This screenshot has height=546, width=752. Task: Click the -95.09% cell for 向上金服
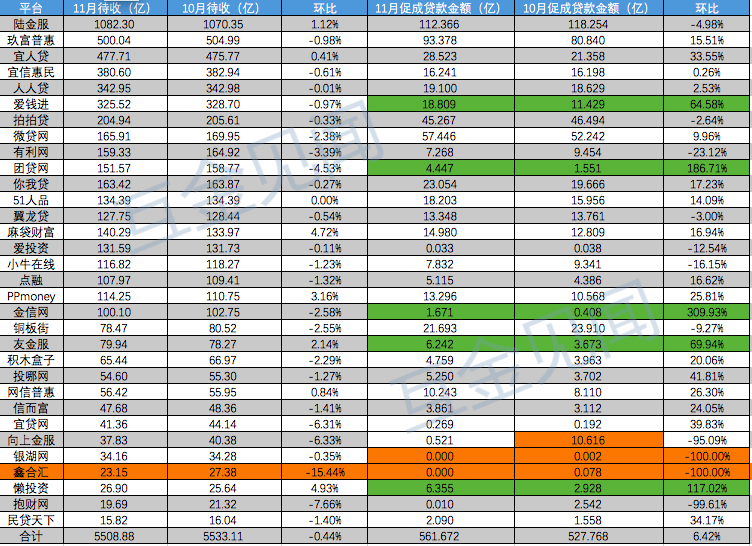[x=707, y=440]
